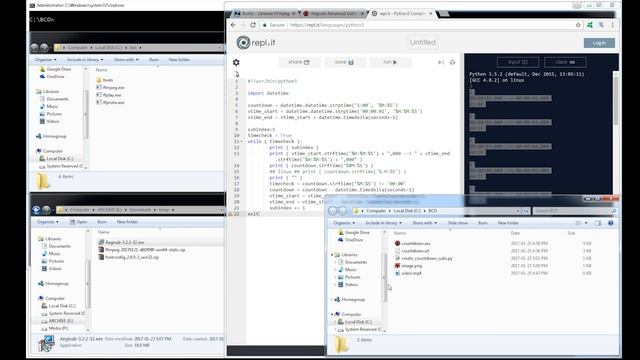640x360 pixels.
Task: Click the search magnifier in BCD window
Action: [613, 211]
